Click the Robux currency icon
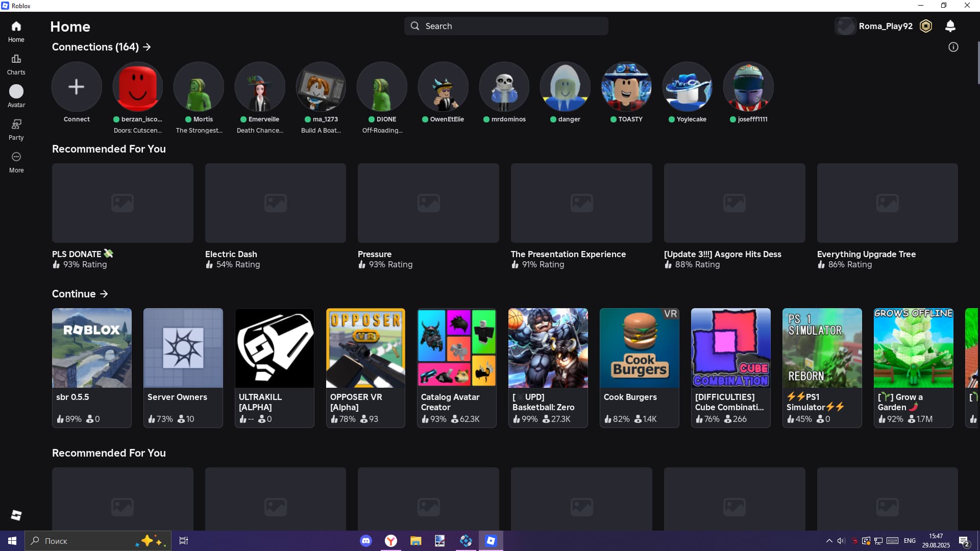 925,26
